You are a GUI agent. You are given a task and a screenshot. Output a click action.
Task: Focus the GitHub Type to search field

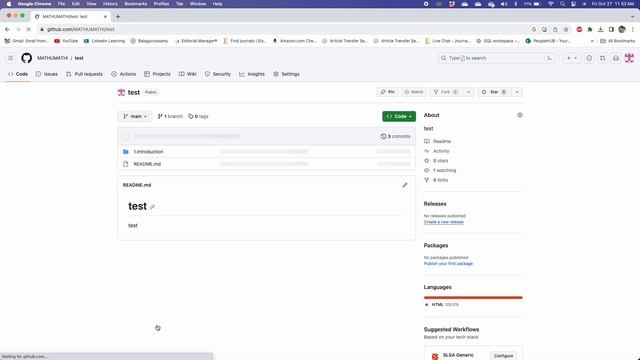[496, 58]
